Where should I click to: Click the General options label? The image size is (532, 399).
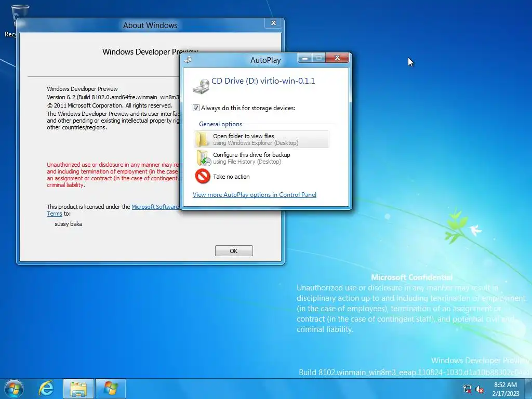click(220, 124)
